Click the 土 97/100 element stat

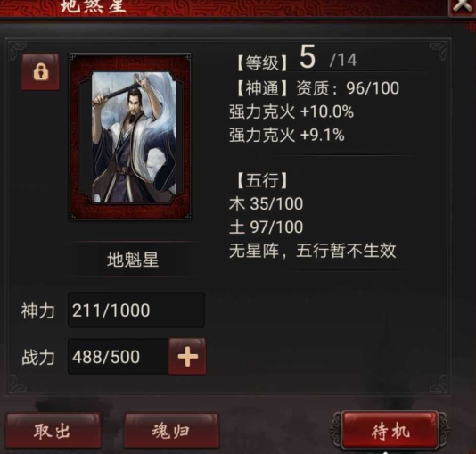267,227
